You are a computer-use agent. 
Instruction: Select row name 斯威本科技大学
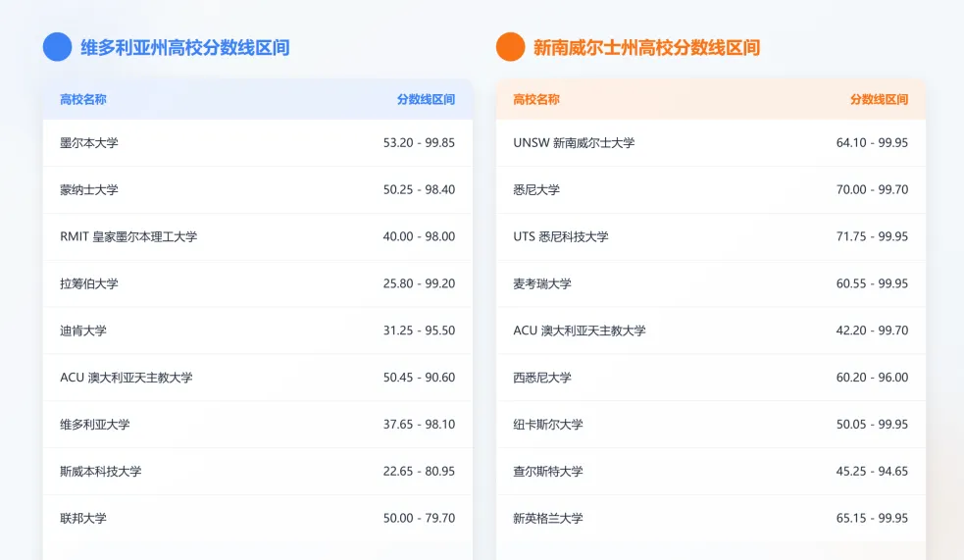point(101,472)
